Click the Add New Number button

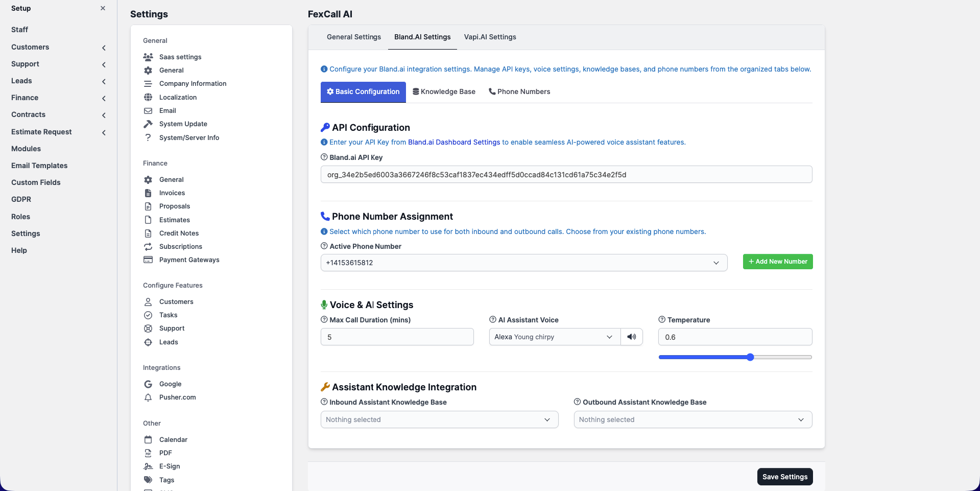(x=777, y=262)
